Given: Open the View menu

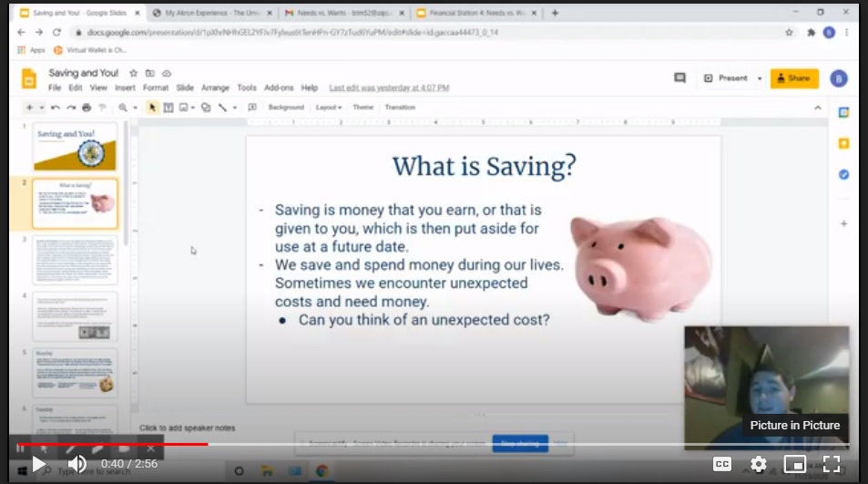Looking at the screenshot, I should [98, 88].
